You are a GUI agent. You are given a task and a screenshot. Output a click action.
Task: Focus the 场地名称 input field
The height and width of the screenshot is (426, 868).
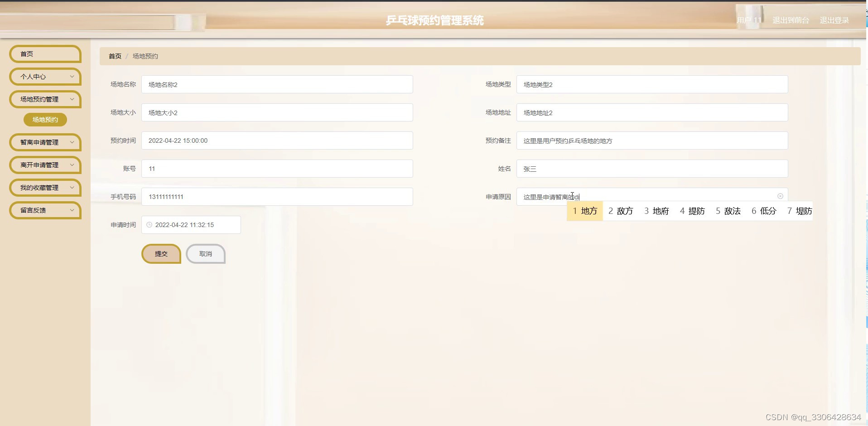(277, 84)
